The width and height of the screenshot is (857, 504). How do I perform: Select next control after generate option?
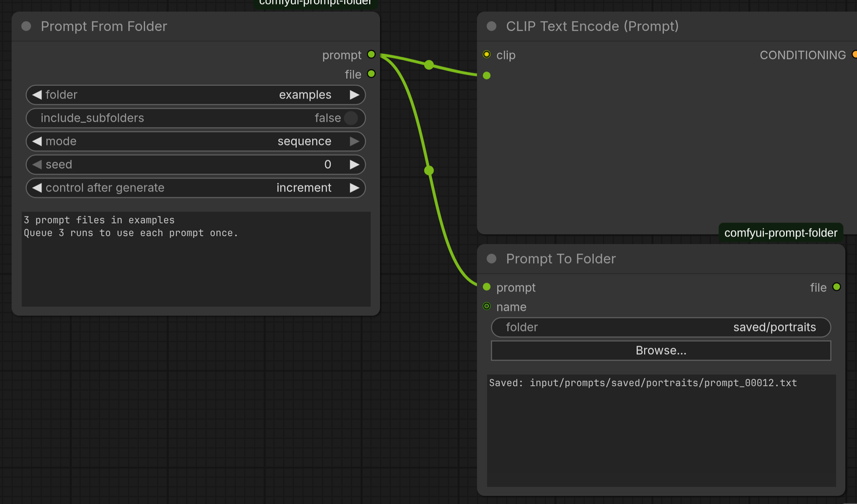pyautogui.click(x=354, y=188)
